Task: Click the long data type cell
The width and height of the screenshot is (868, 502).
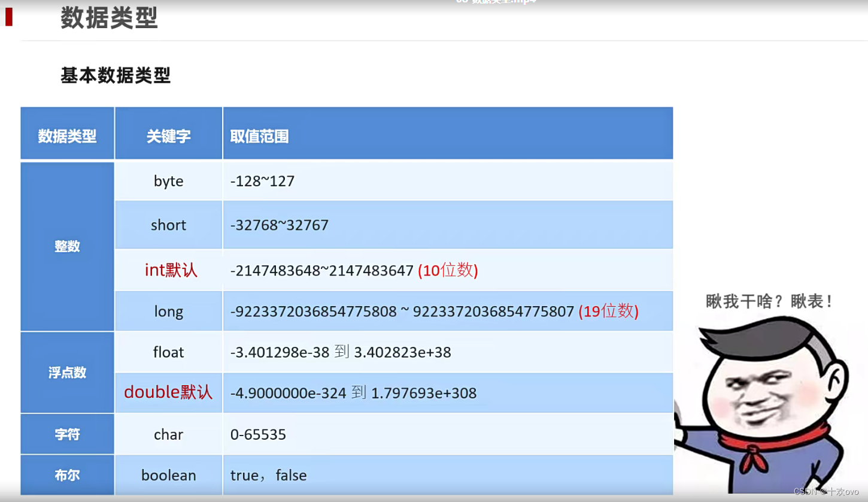Action: click(x=168, y=311)
